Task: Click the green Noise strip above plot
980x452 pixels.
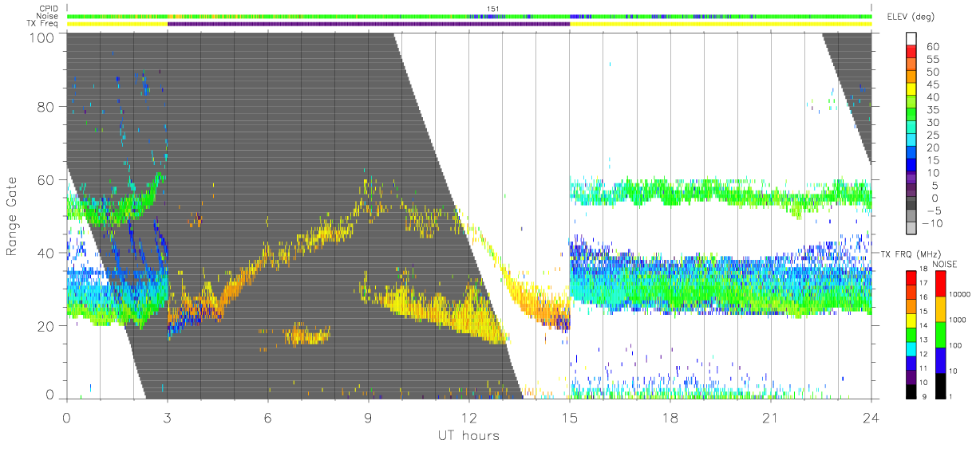Action: point(469,16)
